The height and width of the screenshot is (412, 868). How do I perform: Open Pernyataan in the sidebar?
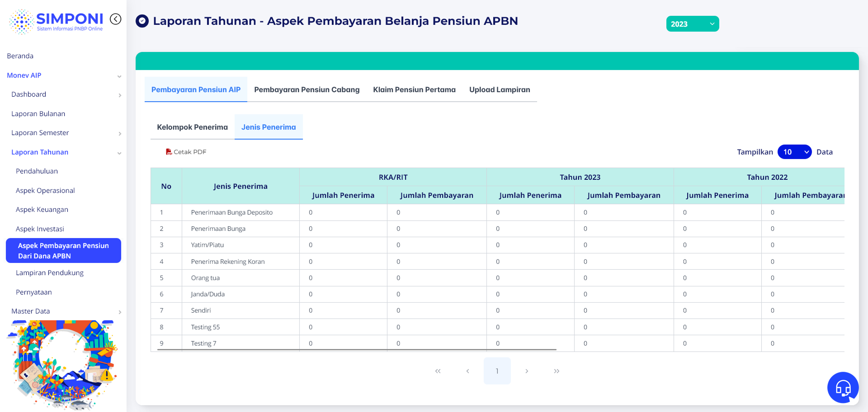34,292
